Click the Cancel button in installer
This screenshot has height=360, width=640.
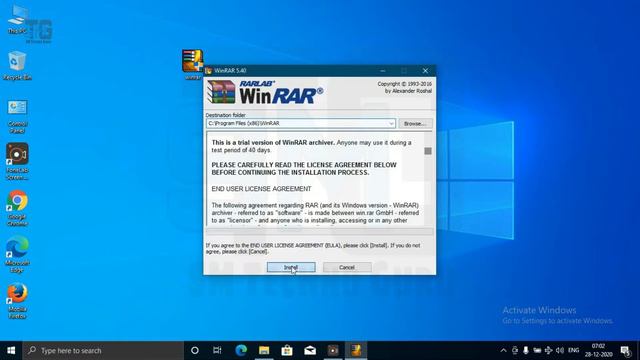point(347,267)
